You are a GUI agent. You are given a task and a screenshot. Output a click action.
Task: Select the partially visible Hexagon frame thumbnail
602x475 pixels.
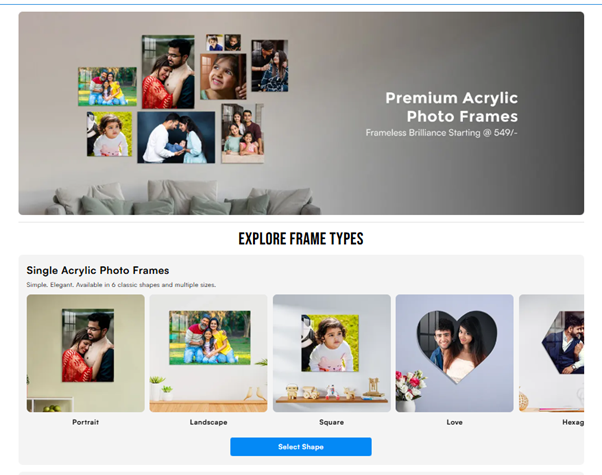pyautogui.click(x=551, y=353)
